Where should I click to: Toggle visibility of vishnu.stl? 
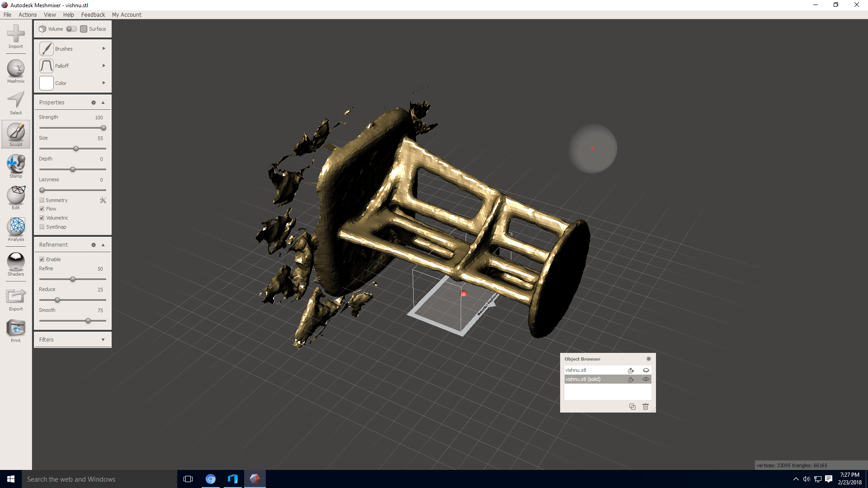pos(646,370)
